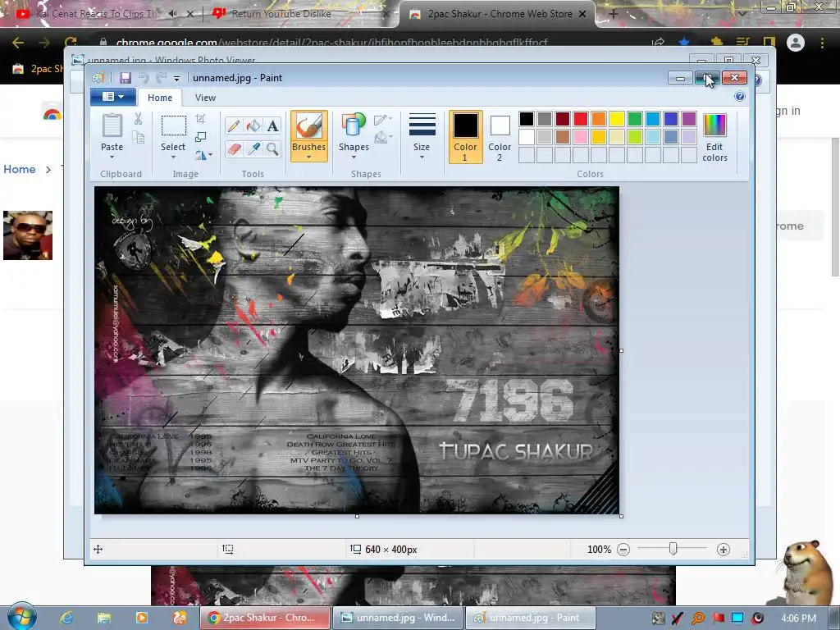Click the Resize icon in Image group
The width and height of the screenshot is (840, 630).
point(200,137)
